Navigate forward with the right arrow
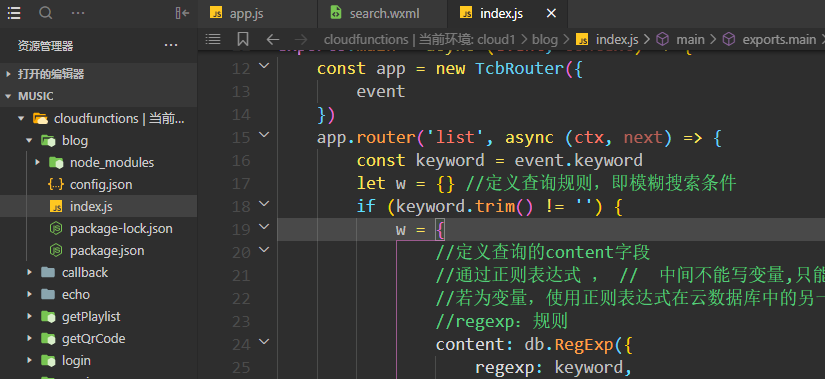The height and width of the screenshot is (379, 825). [301, 39]
